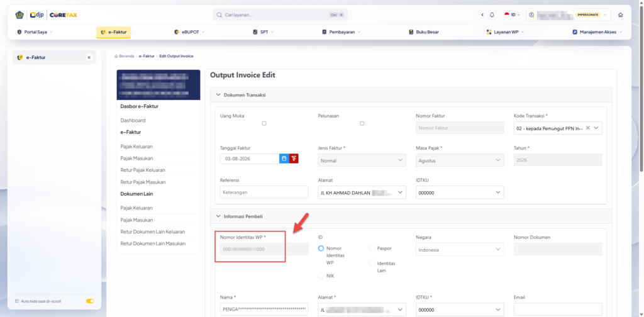
Task: Click the IMPERSONATE badge
Action: 588,15
